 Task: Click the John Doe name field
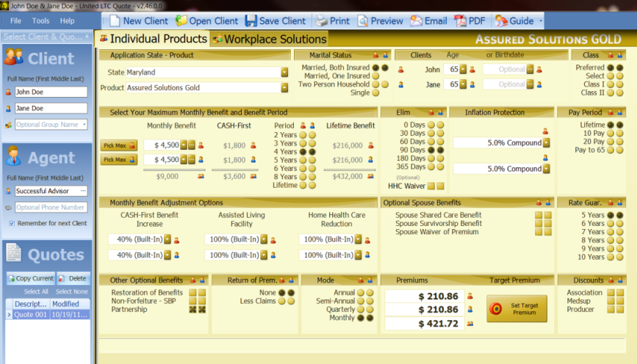click(51, 92)
